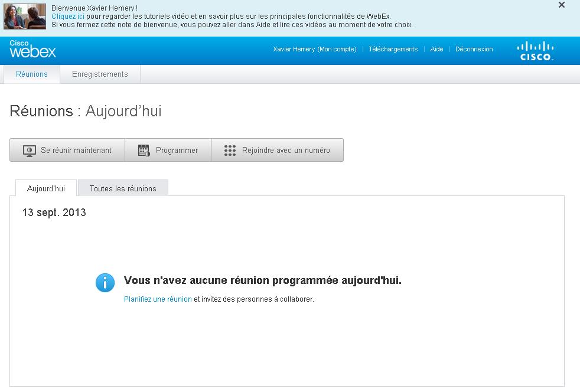Select the Aujourd'hui tab
This screenshot has height=392, width=580.
pos(46,188)
